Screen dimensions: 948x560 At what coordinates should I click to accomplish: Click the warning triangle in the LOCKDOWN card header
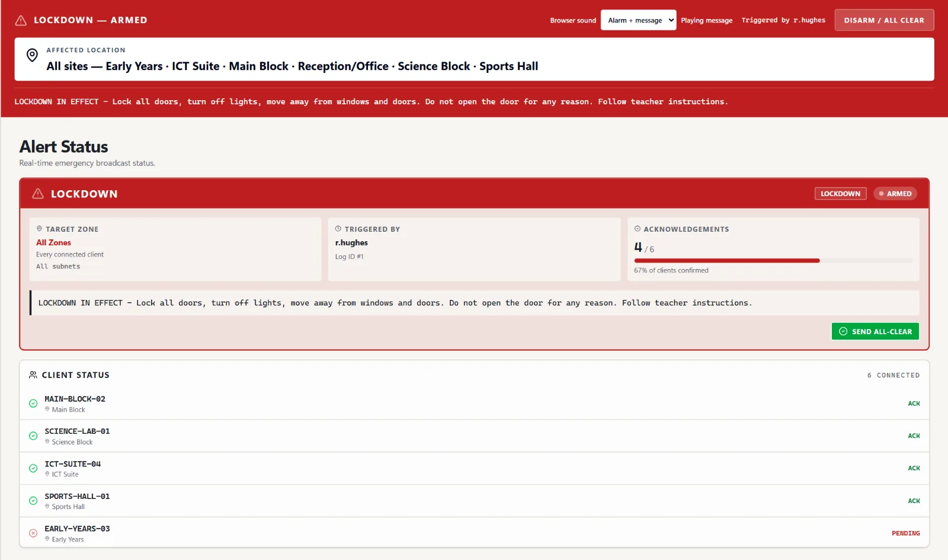(x=38, y=194)
